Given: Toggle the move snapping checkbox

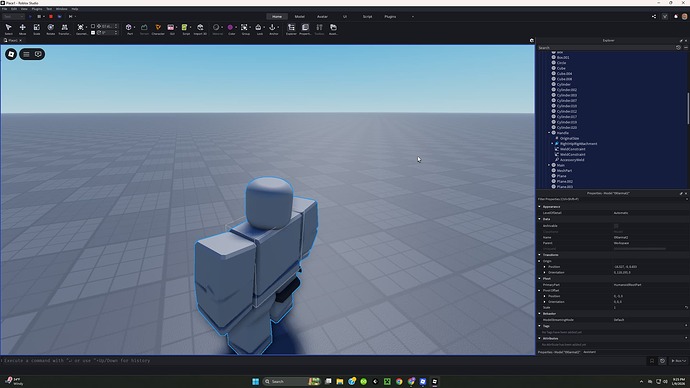Looking at the screenshot, I should tap(93, 26).
